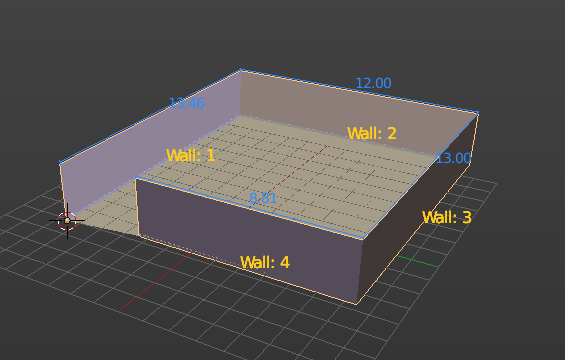Select the front outer face above Wall: 4 text

click(249, 223)
